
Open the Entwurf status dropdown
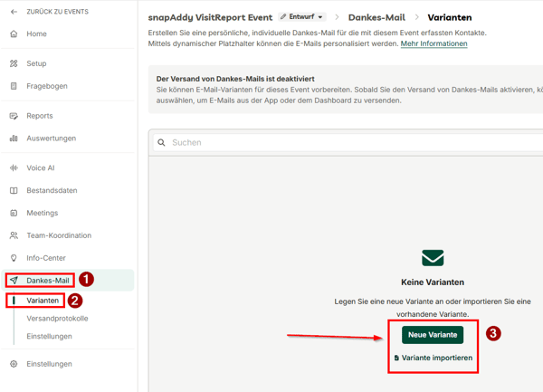tap(301, 17)
